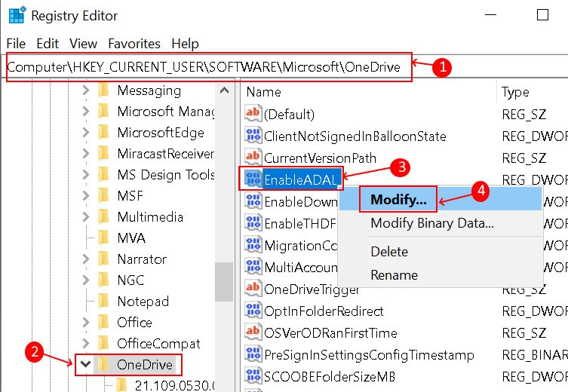Open the View menu
This screenshot has width=568, height=392.
click(83, 44)
